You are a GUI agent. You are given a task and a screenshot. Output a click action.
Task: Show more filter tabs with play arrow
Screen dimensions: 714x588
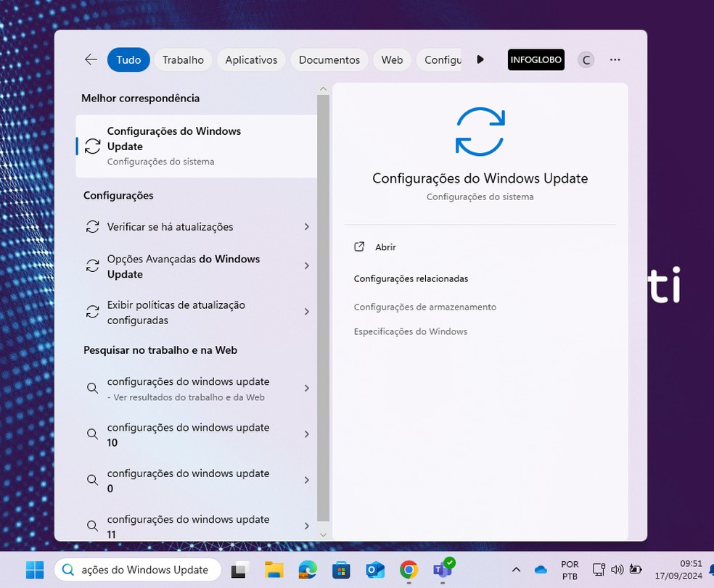point(480,59)
